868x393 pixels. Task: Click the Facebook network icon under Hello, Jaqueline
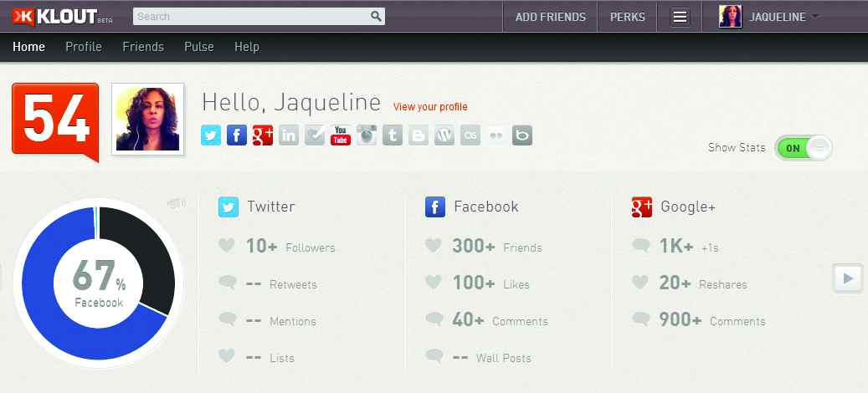pyautogui.click(x=236, y=135)
